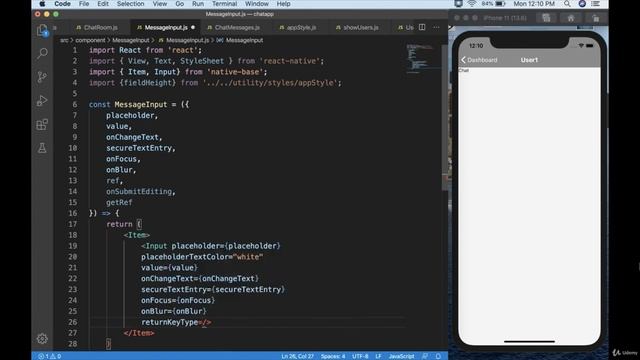Click 'onSubmitEditing' on line 14
The image size is (640, 360).
139,191
